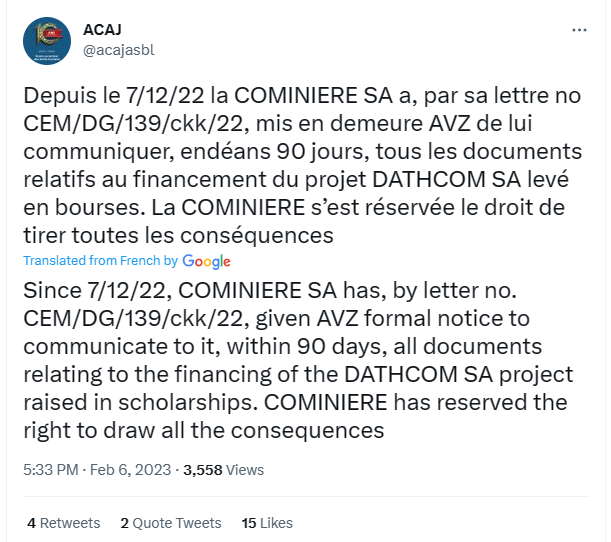Show the 15 Likes list
Viewport: 611px width, 542px height.
(x=267, y=523)
